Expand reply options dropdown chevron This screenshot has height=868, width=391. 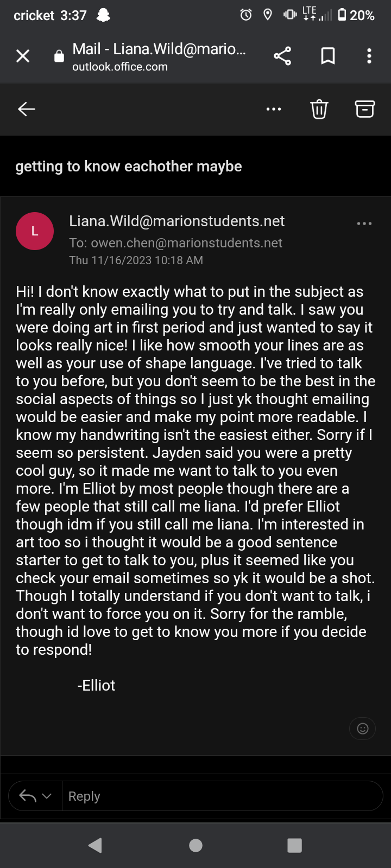pyautogui.click(x=47, y=796)
